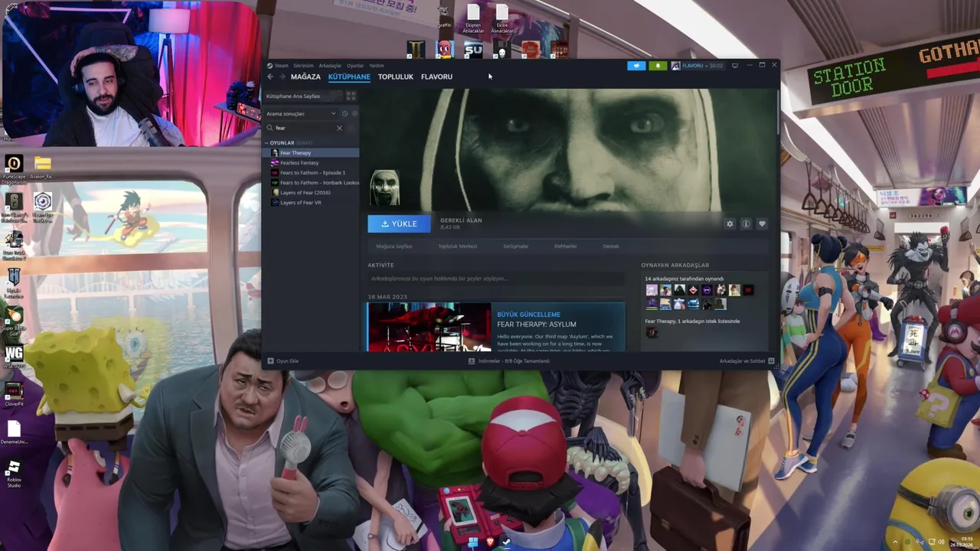
Task: Click the Fear Therapy game logo thumbnail
Action: tap(384, 187)
